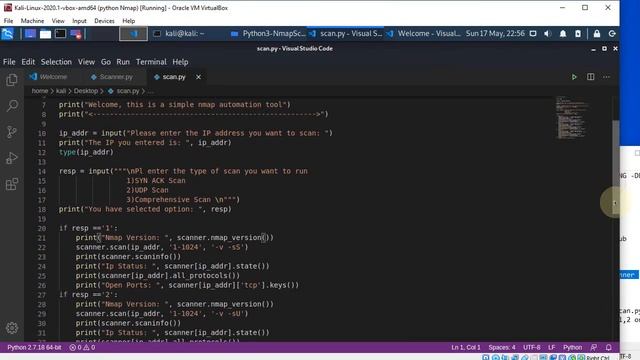Click line number 21 in gutter

pos(42,238)
